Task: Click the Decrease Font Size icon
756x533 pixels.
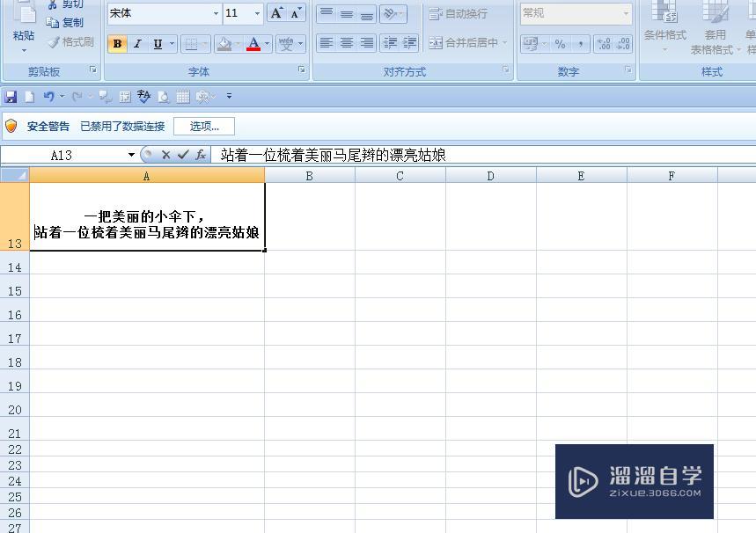Action: click(x=296, y=13)
